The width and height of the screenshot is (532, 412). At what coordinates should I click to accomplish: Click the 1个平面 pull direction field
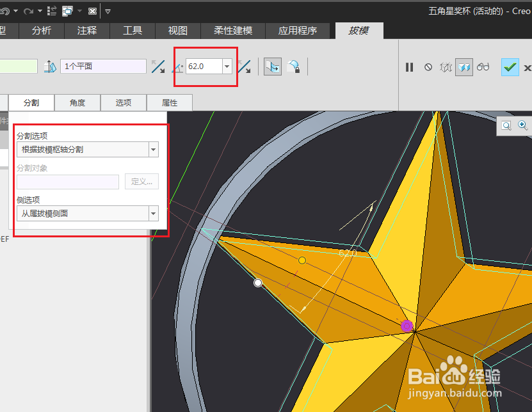click(103, 66)
